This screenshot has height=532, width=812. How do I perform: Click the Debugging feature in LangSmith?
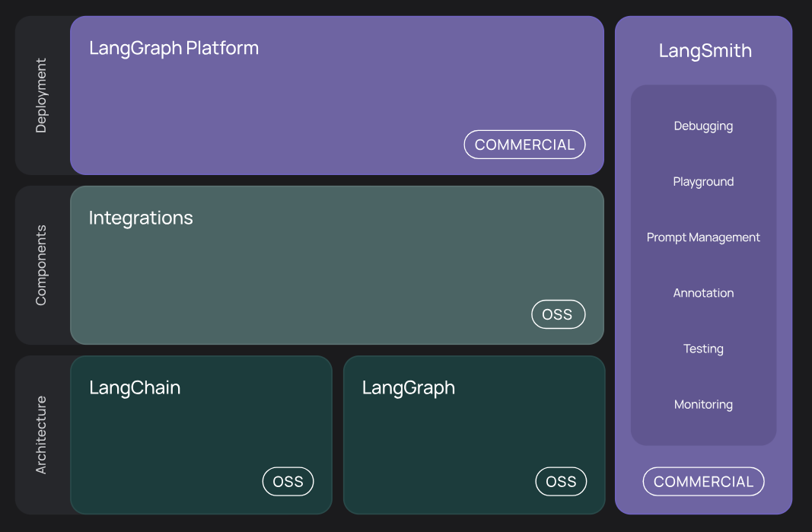click(703, 126)
